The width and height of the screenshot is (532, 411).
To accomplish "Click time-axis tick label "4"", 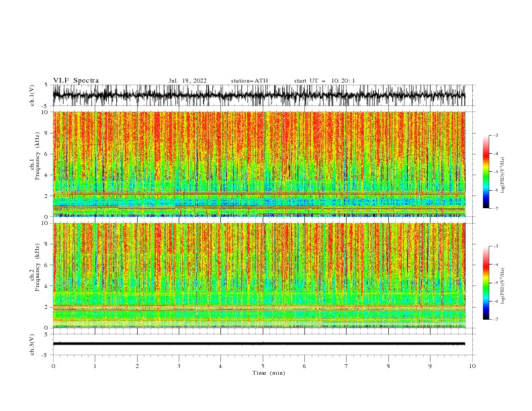I will click(220, 366).
